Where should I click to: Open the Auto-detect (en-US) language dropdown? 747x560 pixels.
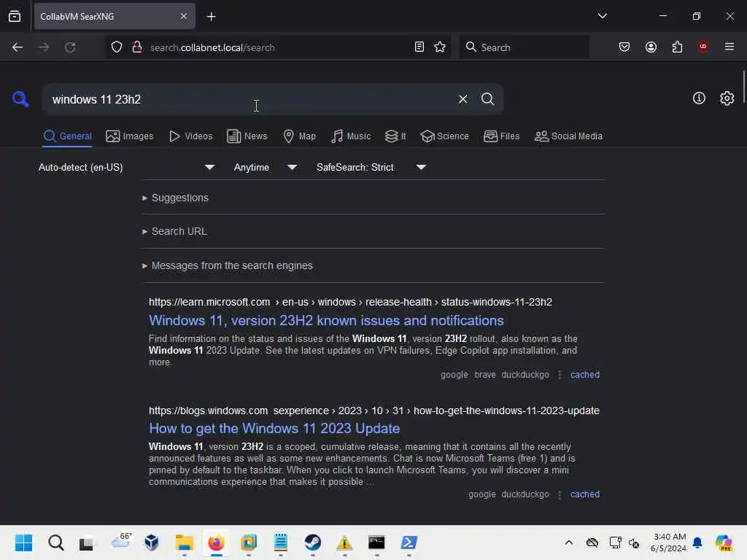tap(126, 167)
